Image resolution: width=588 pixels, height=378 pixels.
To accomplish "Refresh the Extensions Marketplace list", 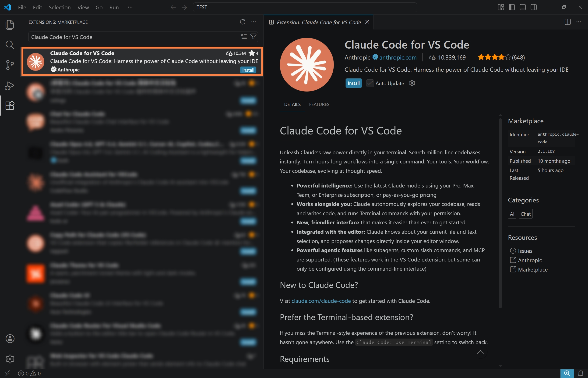I will 243,22.
